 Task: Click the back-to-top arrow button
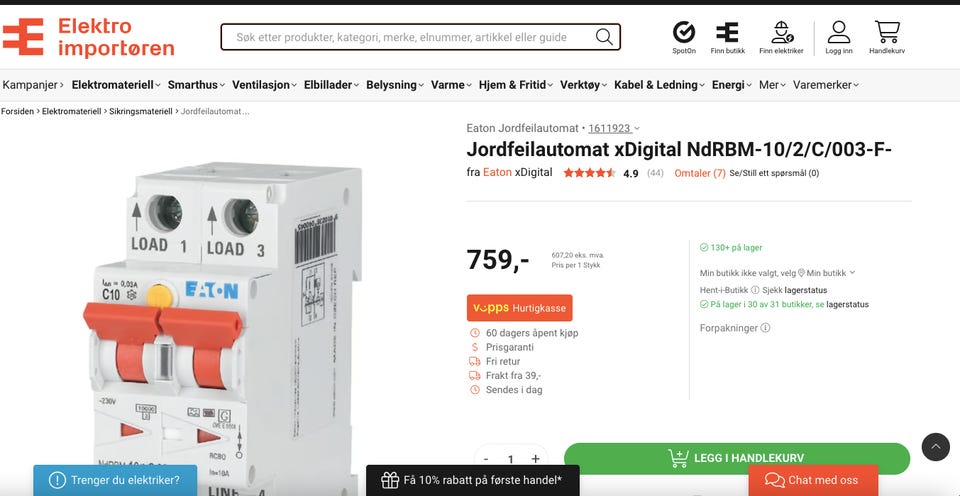pyautogui.click(x=936, y=447)
